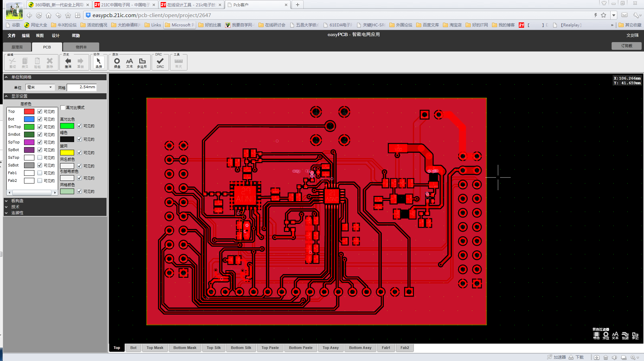
Task: Click the bookmark star in address bar
Action: (x=604, y=15)
